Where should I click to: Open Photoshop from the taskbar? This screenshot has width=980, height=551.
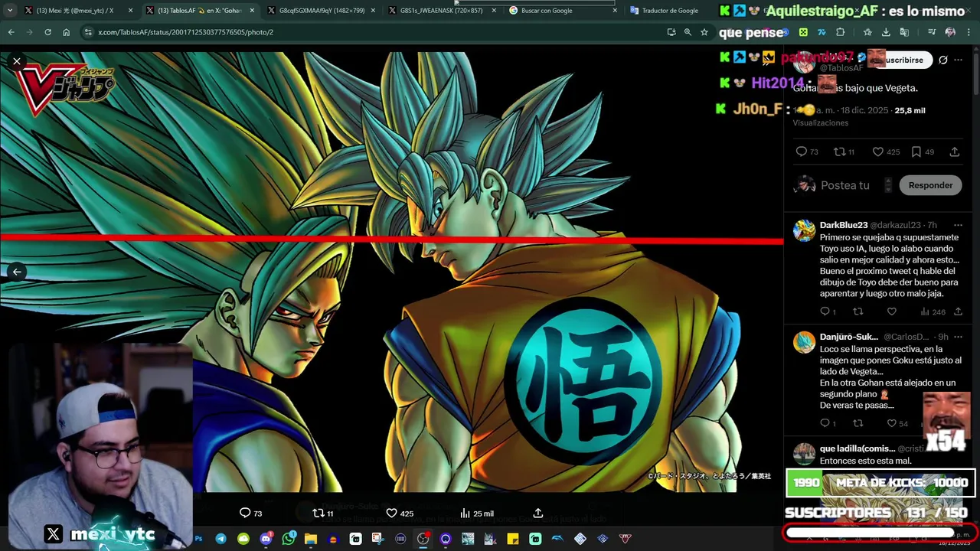coord(198,539)
